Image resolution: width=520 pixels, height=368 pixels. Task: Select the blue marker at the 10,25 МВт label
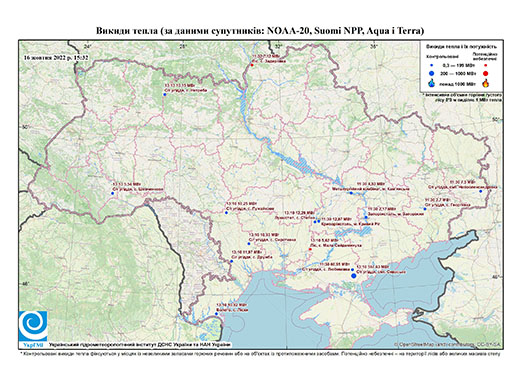pos(226,213)
